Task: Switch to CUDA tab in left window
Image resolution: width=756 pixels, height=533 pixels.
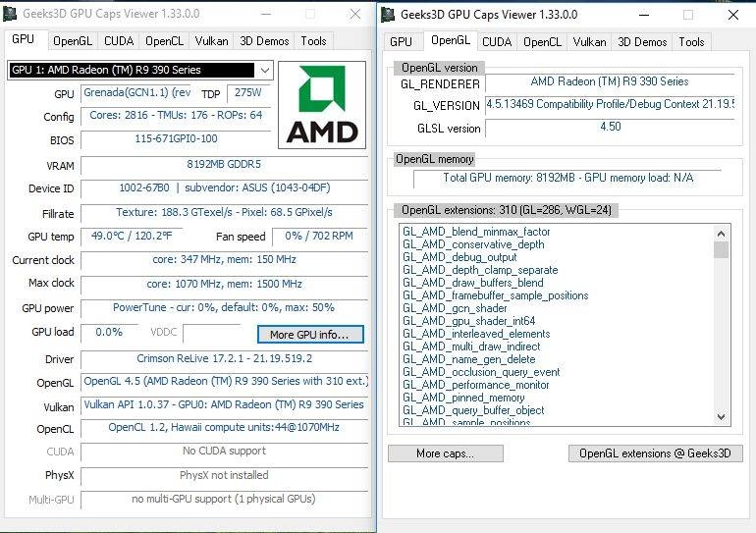Action: pos(119,41)
